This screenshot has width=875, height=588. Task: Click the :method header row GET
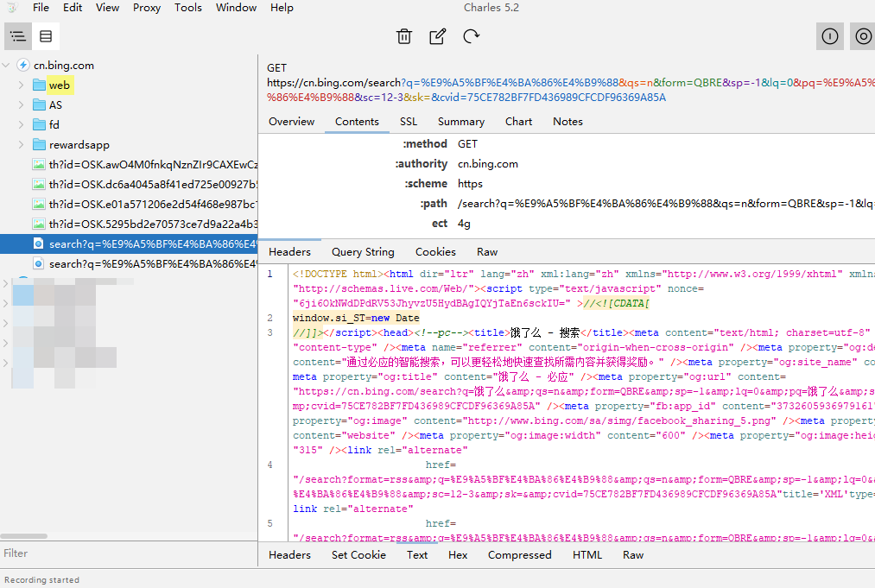567,144
